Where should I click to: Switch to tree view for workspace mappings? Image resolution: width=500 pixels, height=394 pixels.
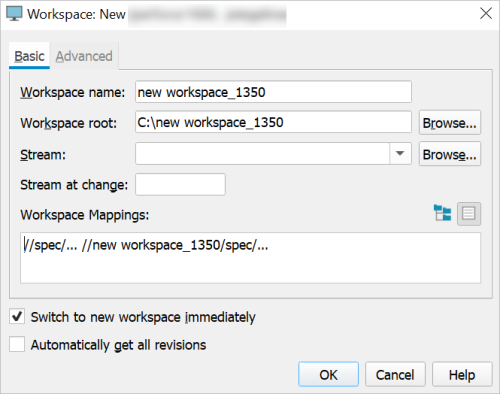(443, 213)
